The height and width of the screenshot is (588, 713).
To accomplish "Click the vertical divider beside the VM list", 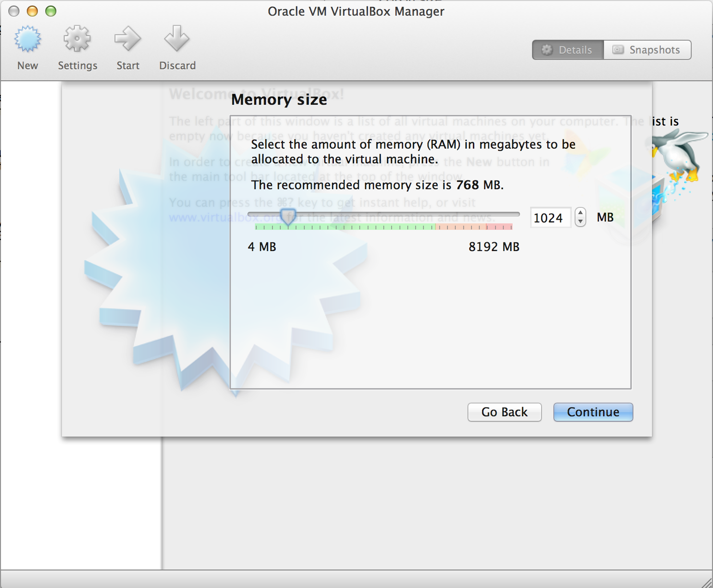I will tap(162, 503).
